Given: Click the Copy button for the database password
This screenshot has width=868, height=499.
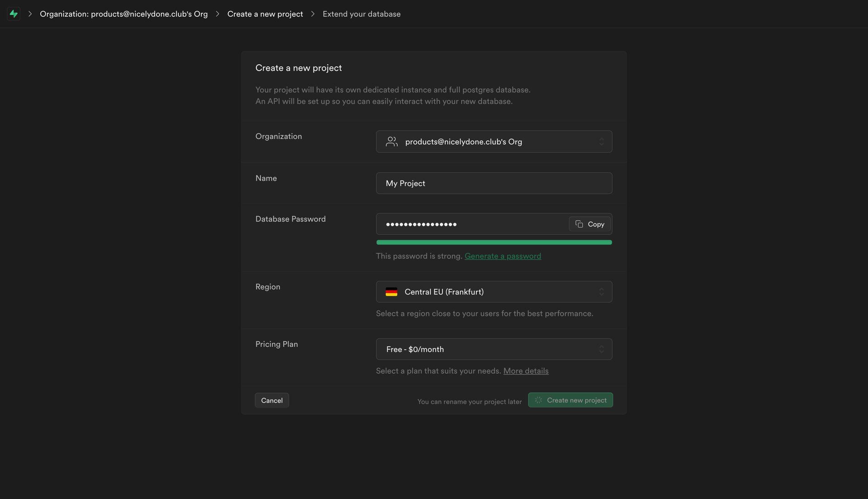Looking at the screenshot, I should point(589,224).
